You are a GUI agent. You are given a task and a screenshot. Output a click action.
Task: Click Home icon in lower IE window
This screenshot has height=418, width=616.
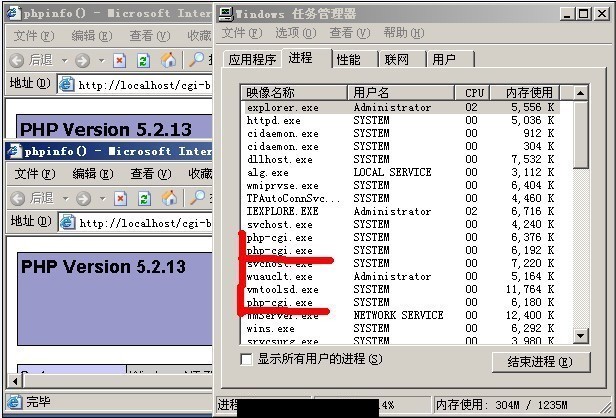[x=169, y=198]
